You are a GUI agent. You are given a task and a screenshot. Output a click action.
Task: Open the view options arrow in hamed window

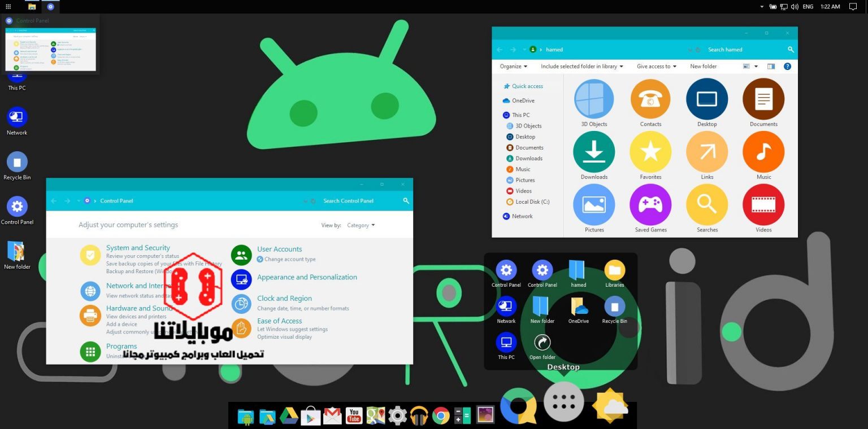pyautogui.click(x=755, y=66)
